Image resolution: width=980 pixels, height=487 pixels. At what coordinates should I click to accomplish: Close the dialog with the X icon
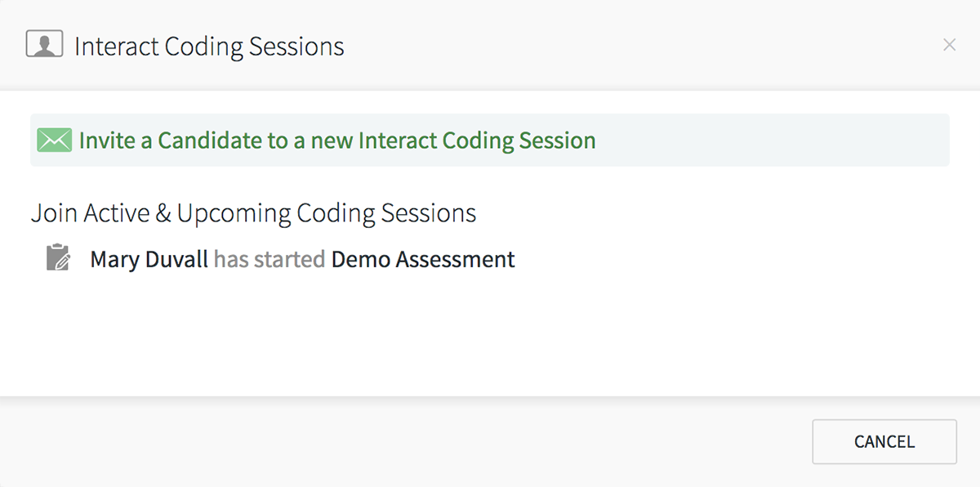tap(949, 45)
